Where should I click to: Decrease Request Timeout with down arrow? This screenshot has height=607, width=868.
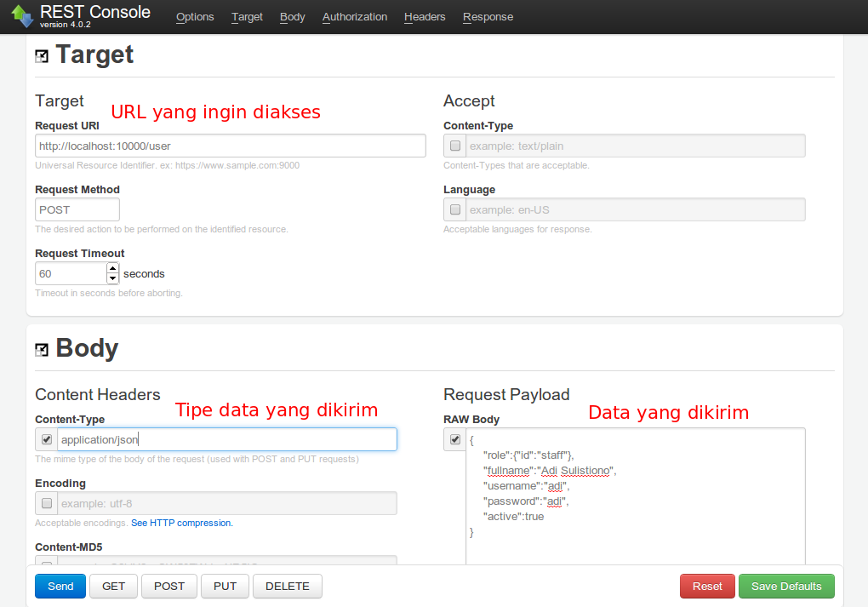tap(112, 278)
